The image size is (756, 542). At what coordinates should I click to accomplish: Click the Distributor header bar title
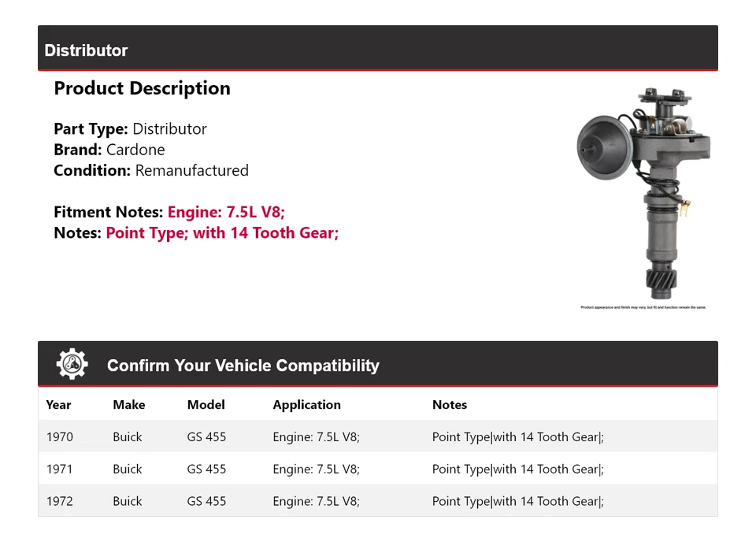click(x=86, y=50)
